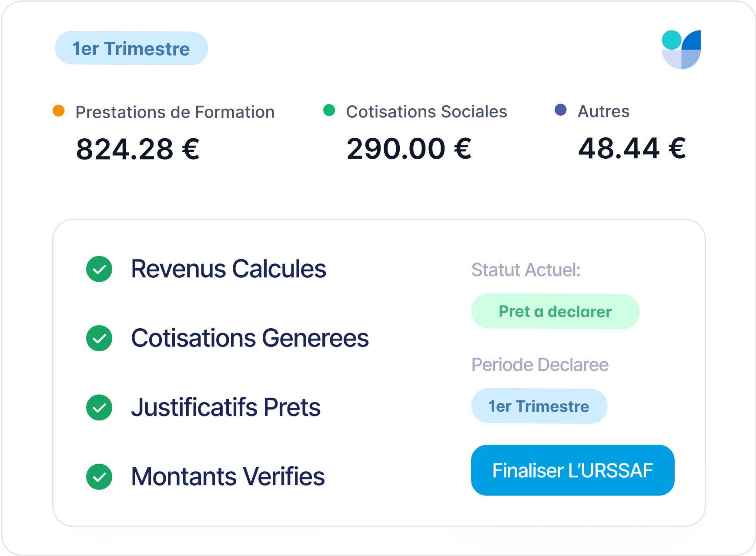Click the Prestations de Formation label

(175, 112)
